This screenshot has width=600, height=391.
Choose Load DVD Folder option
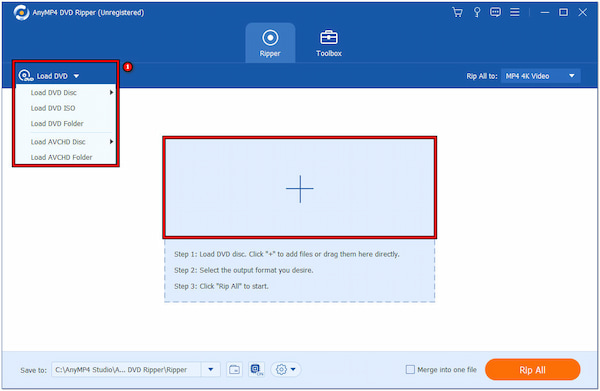point(66,124)
